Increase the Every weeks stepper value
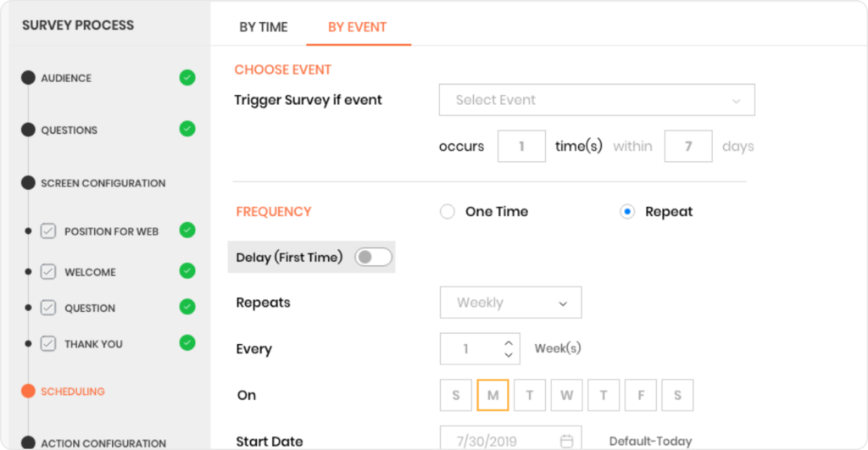 pos(509,343)
